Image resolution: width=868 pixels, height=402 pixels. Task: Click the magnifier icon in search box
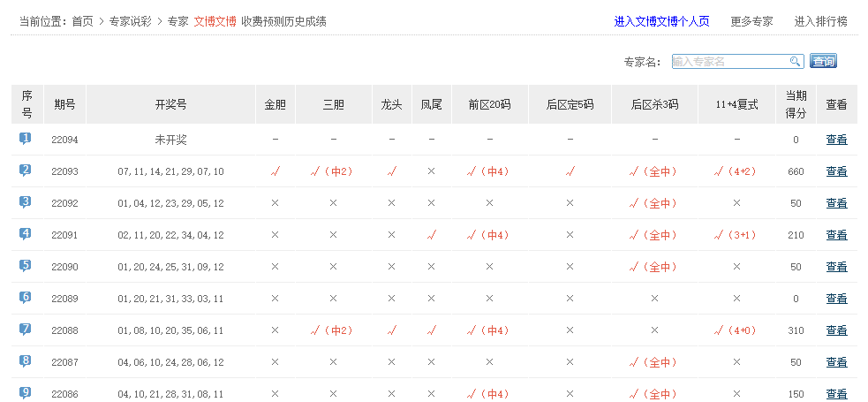click(795, 61)
